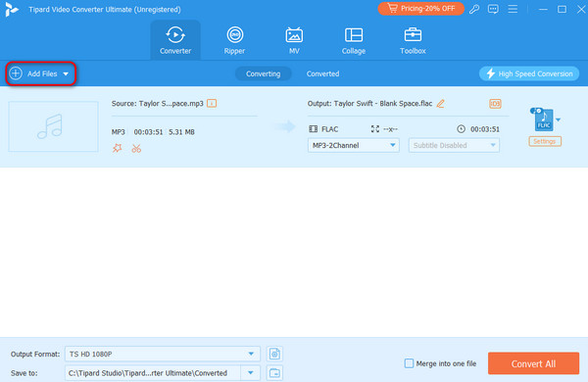This screenshot has width=588, height=382.
Task: Rename output file with pencil icon
Action: click(x=441, y=104)
